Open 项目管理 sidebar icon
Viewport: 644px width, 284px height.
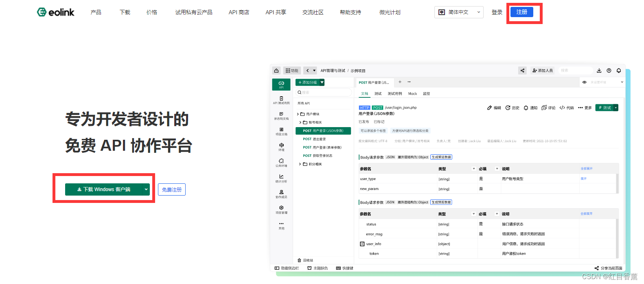coord(281,210)
